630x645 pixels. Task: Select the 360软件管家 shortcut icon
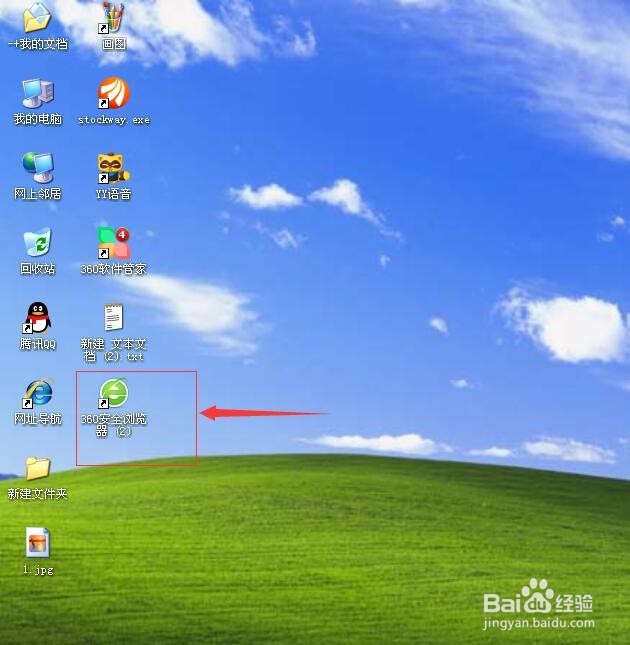[x=113, y=242]
